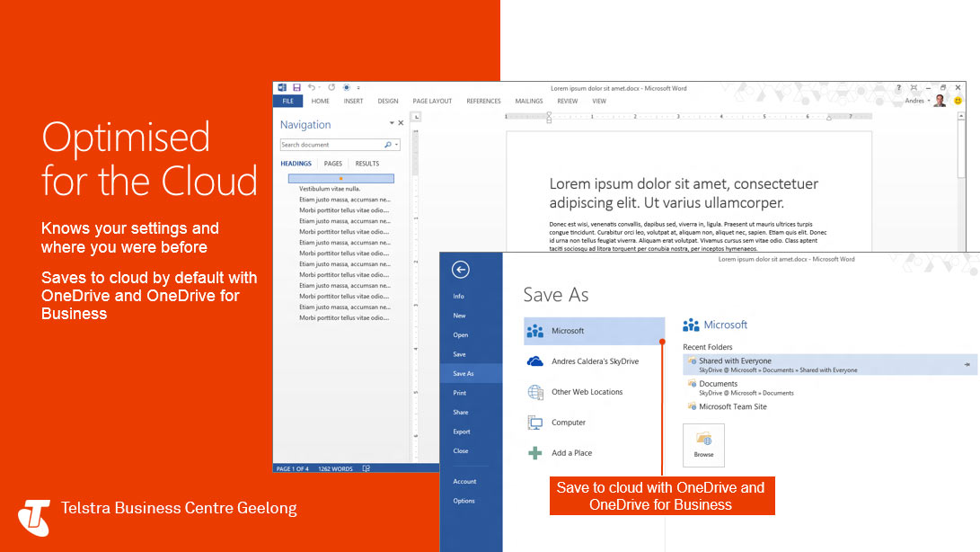The width and height of the screenshot is (980, 552).
Task: Toggle Touch/Mouse mode icon in Quick Access Toolbar
Action: click(346, 87)
